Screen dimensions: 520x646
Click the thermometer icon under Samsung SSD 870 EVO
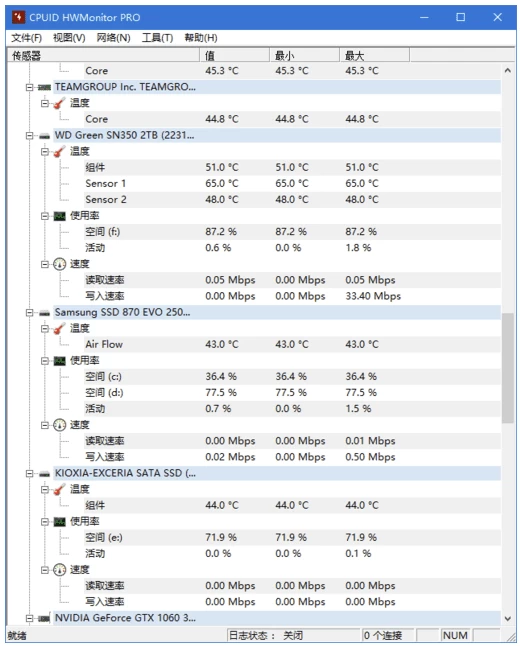[60, 328]
